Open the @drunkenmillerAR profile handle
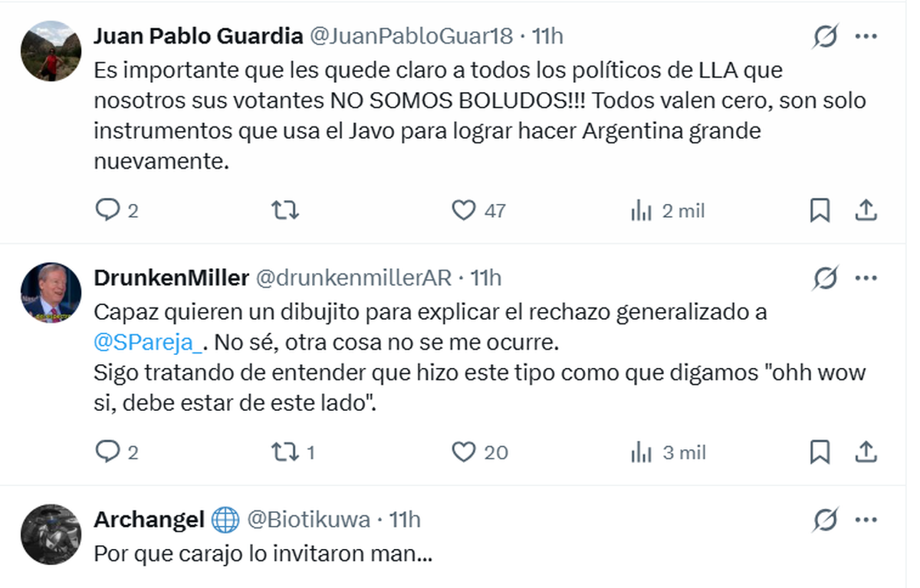 click(x=353, y=278)
